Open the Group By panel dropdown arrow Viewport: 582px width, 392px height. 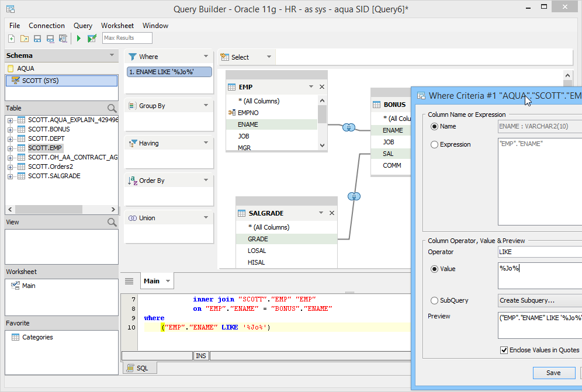[206, 105]
